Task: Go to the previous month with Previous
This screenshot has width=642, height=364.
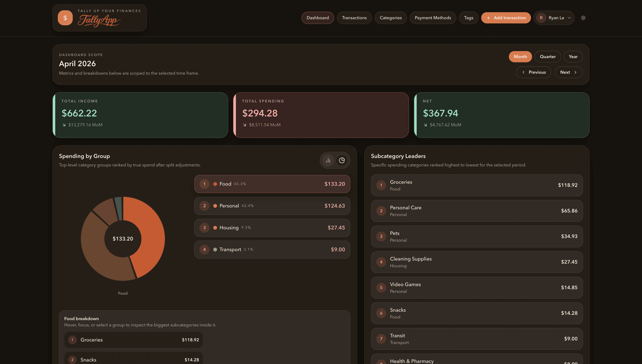Action: point(533,72)
